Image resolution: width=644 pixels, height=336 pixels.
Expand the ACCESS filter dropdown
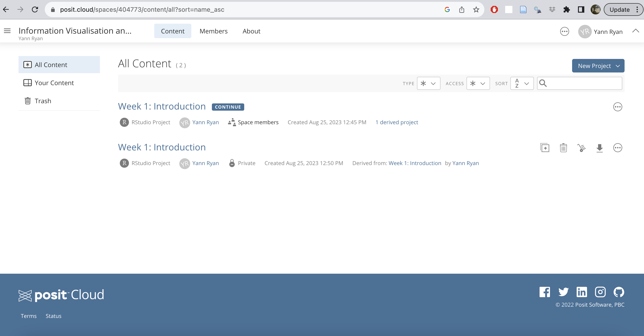[478, 83]
